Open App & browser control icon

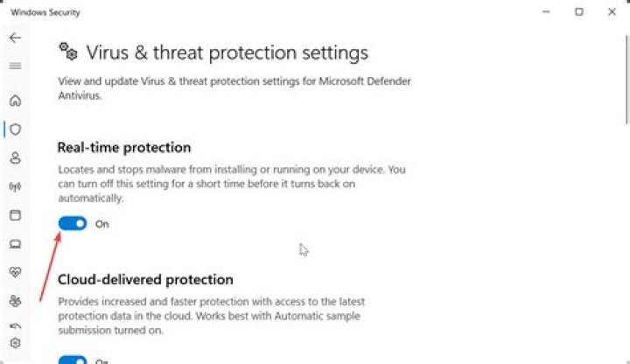[x=15, y=215]
